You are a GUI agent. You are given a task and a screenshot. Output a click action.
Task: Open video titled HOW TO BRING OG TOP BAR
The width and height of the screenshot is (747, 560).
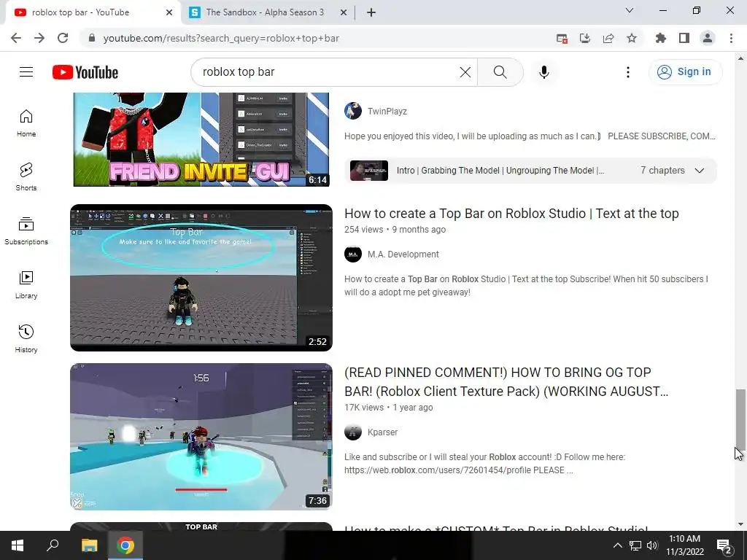pyautogui.click(x=506, y=382)
